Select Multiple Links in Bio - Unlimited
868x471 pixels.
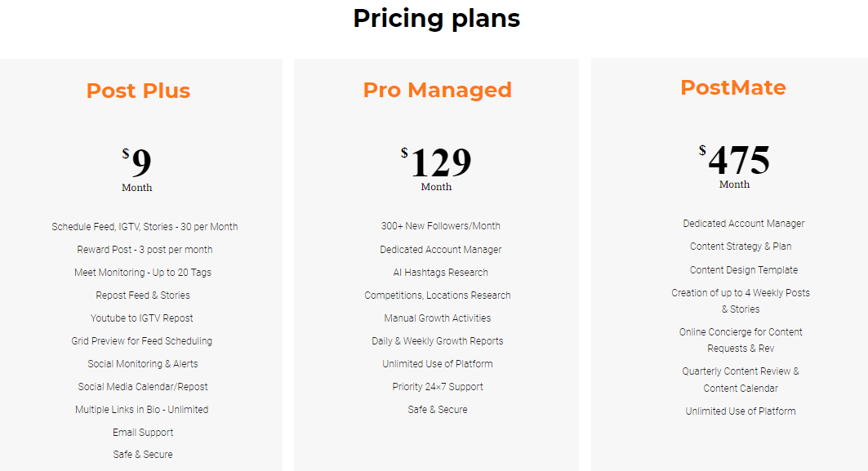click(142, 410)
